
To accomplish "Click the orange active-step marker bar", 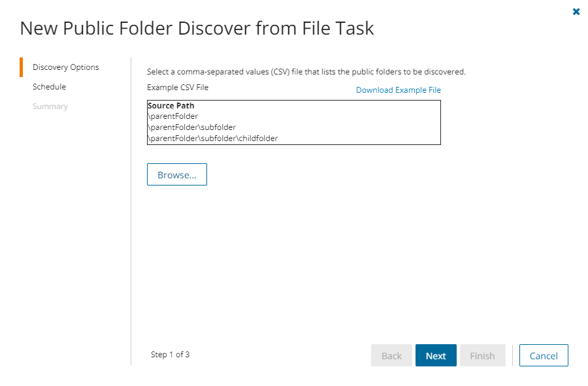I will 22,67.
